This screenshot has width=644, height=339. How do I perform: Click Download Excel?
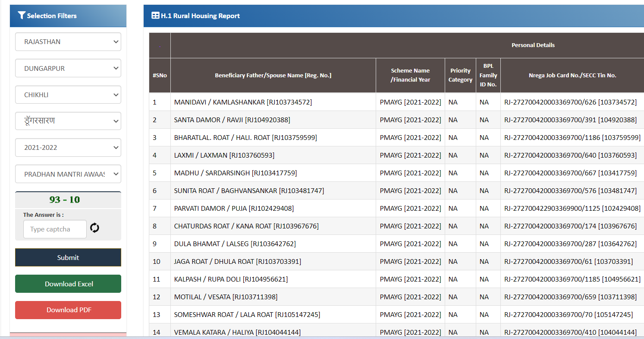pos(68,284)
